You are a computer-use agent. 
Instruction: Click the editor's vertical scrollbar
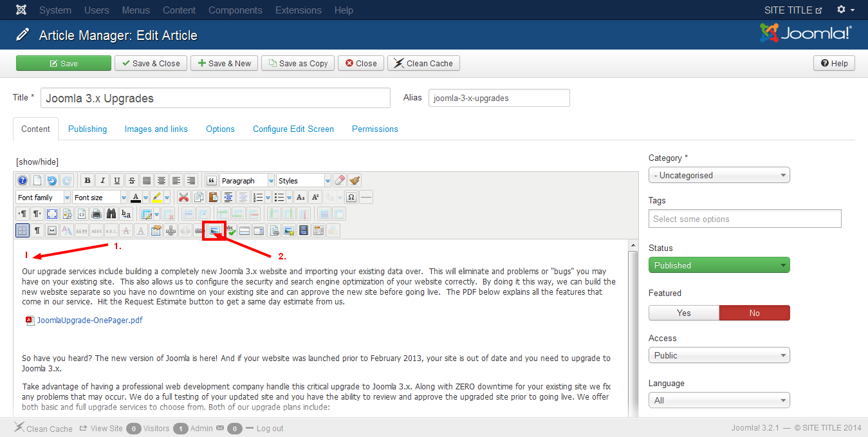coord(633,328)
